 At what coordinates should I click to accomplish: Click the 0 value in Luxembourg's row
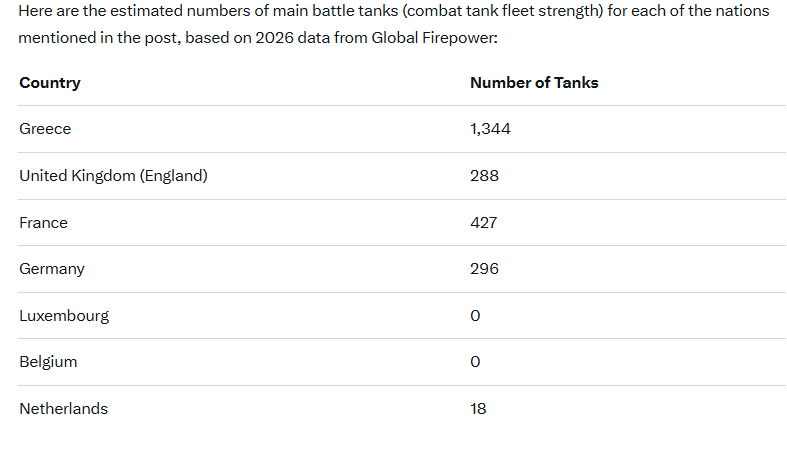coord(475,316)
